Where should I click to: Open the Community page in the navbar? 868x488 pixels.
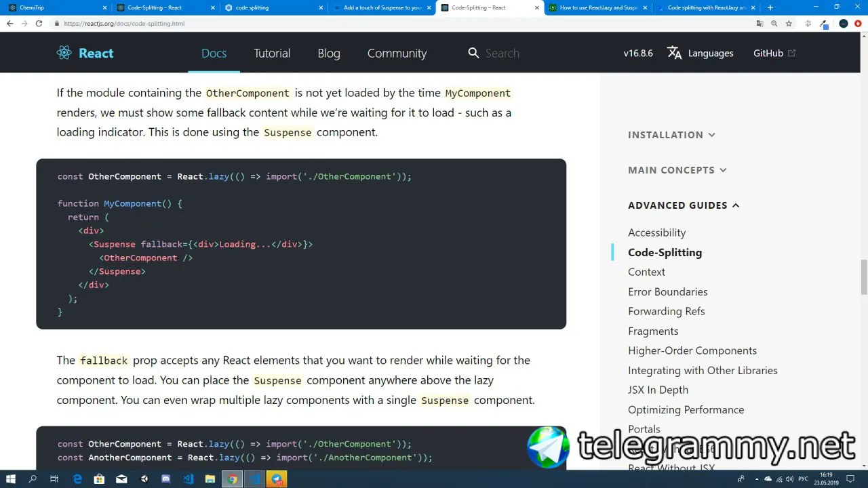click(397, 53)
